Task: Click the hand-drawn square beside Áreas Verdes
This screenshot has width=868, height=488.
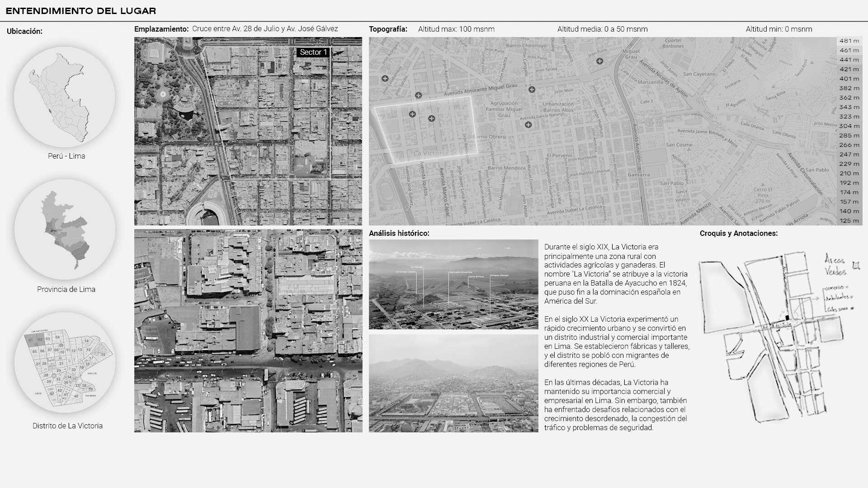Action: (x=855, y=266)
